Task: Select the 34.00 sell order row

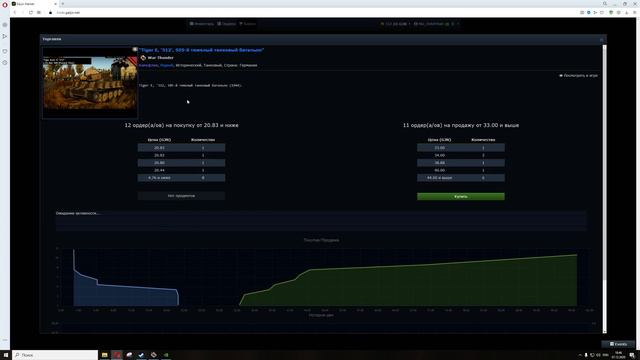Action: pyautogui.click(x=460, y=155)
